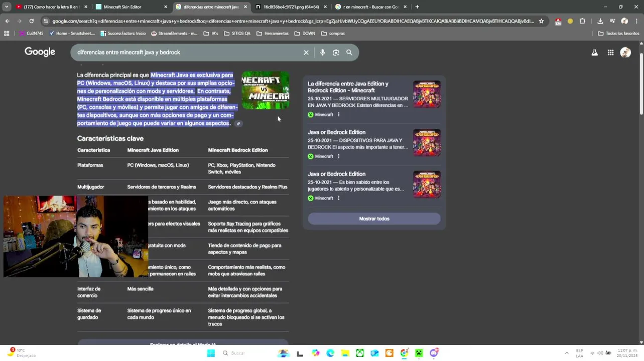Open Chrome extensions puzzle icon

pyautogui.click(x=582, y=21)
